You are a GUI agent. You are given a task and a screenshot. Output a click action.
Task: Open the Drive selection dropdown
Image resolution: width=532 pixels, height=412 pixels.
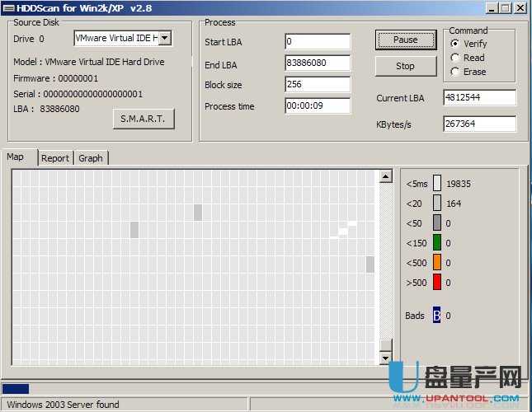[165, 38]
